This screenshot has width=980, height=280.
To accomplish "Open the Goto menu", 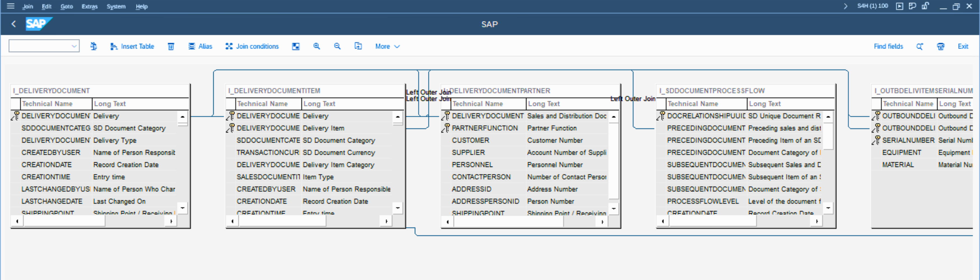I will click(67, 6).
